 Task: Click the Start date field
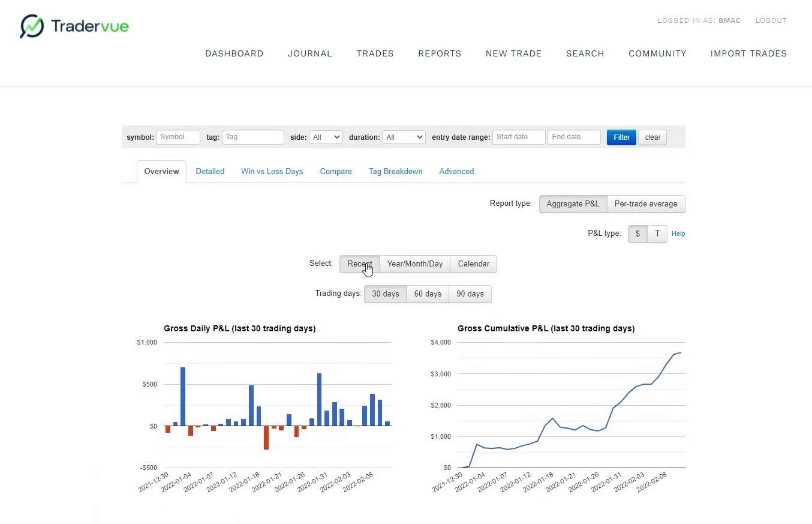[519, 137]
